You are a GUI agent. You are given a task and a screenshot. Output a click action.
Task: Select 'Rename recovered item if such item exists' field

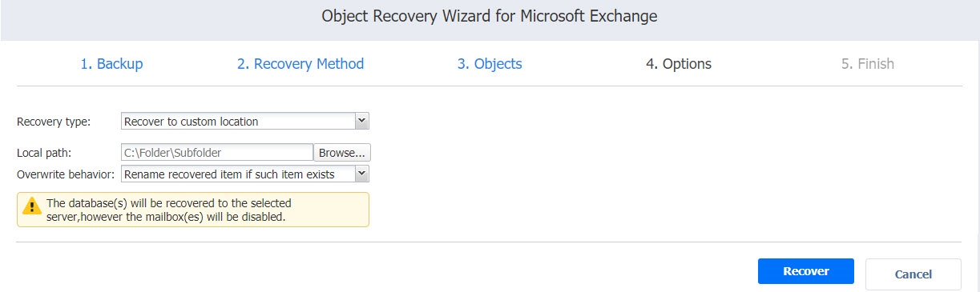coord(245,174)
